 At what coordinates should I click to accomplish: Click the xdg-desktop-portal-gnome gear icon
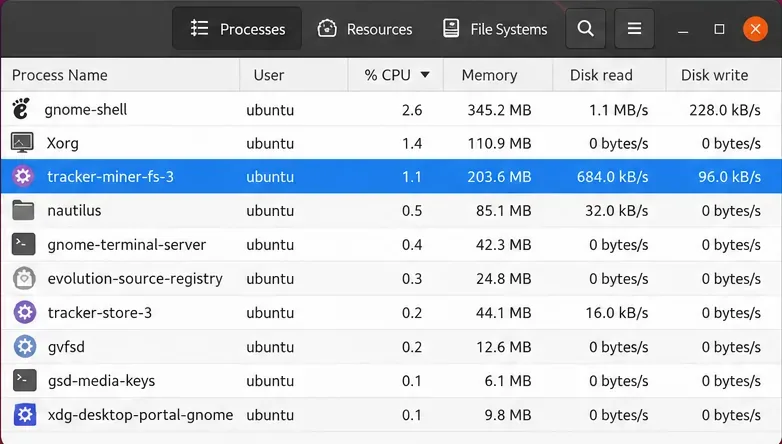[24, 415]
